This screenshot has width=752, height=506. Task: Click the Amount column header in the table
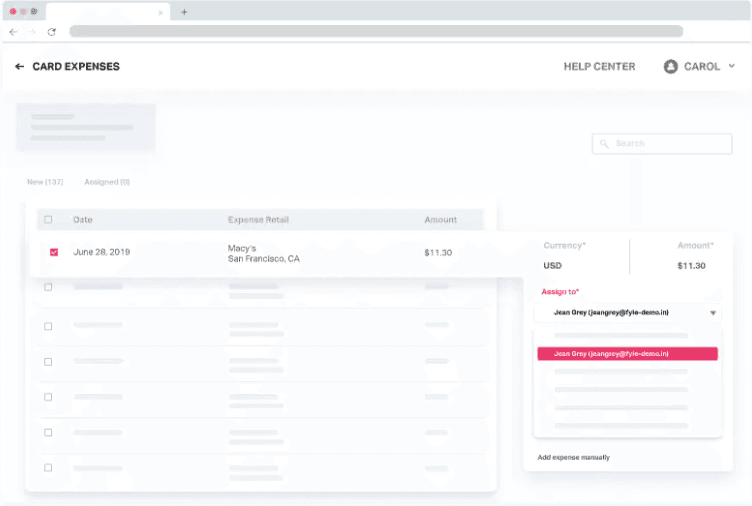click(440, 220)
